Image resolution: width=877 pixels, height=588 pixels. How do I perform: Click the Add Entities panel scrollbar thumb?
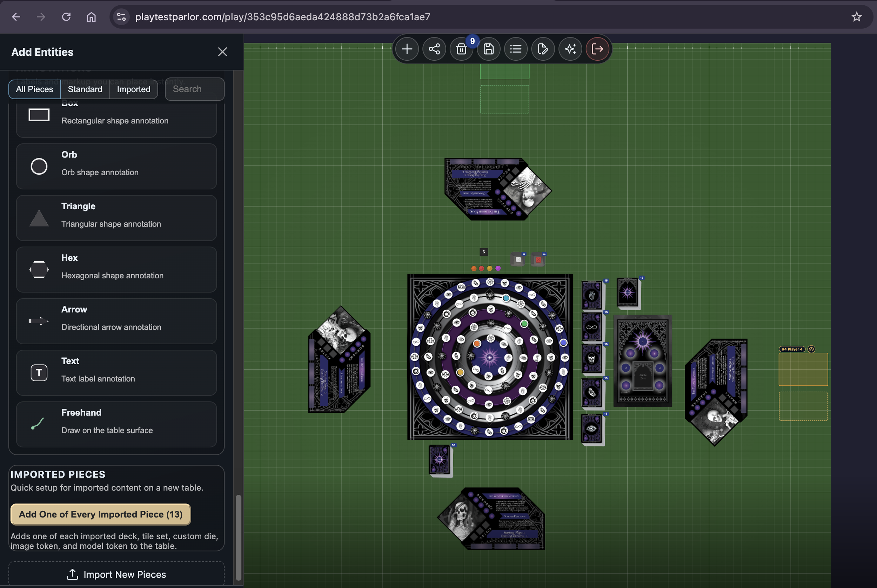pos(238,538)
